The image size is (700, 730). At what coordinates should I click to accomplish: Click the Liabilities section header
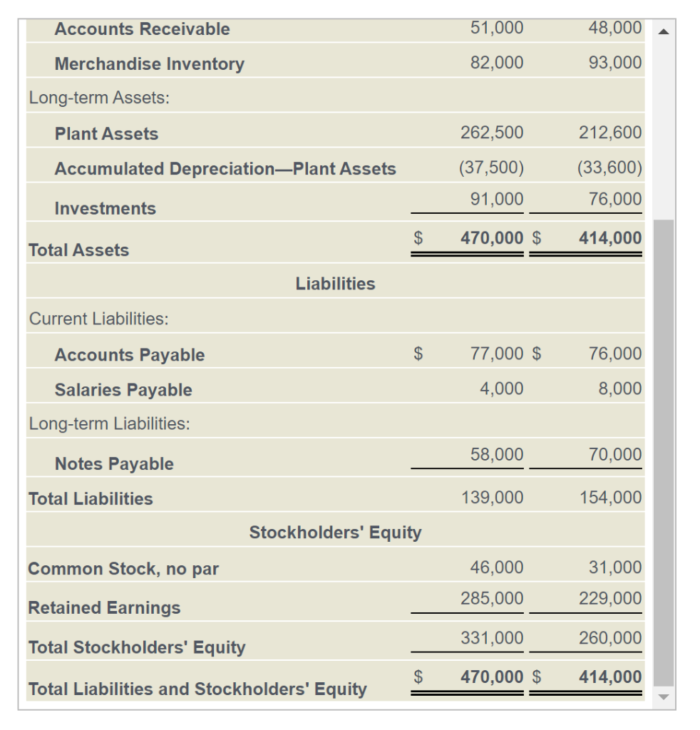point(335,283)
